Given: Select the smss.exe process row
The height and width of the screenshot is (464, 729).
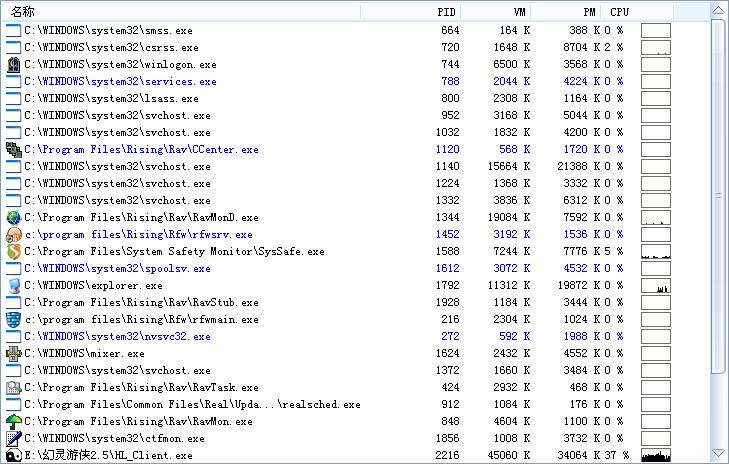Looking at the screenshot, I should (x=338, y=30).
